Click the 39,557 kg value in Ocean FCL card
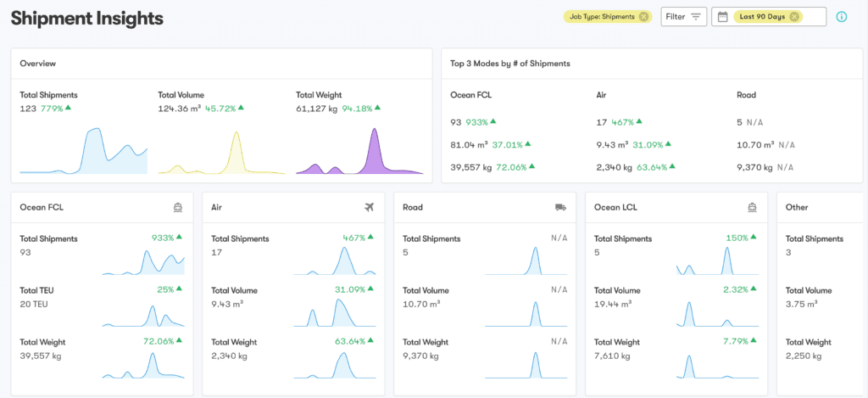This screenshot has height=398, width=868. [41, 356]
